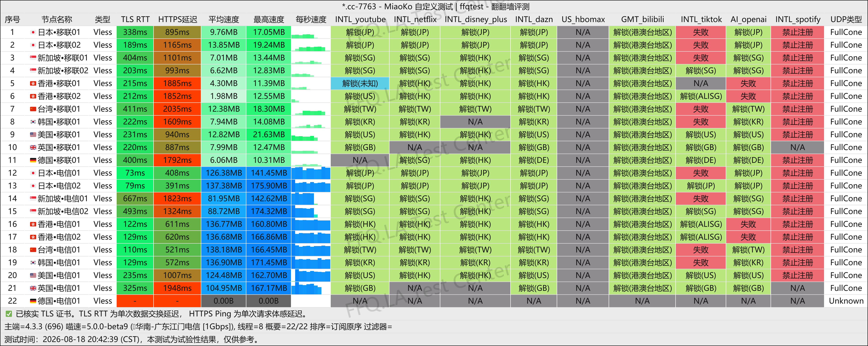This screenshot has width=868, height=346.
Task: Click the US flag beside 美国•电信01
Action: [33, 275]
